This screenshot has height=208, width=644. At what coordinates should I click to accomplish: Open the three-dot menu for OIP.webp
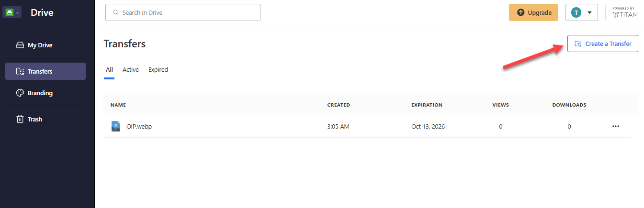tap(616, 126)
